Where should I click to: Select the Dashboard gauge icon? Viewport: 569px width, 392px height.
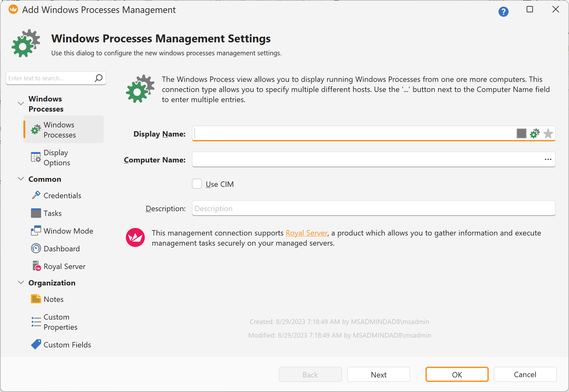click(x=36, y=248)
